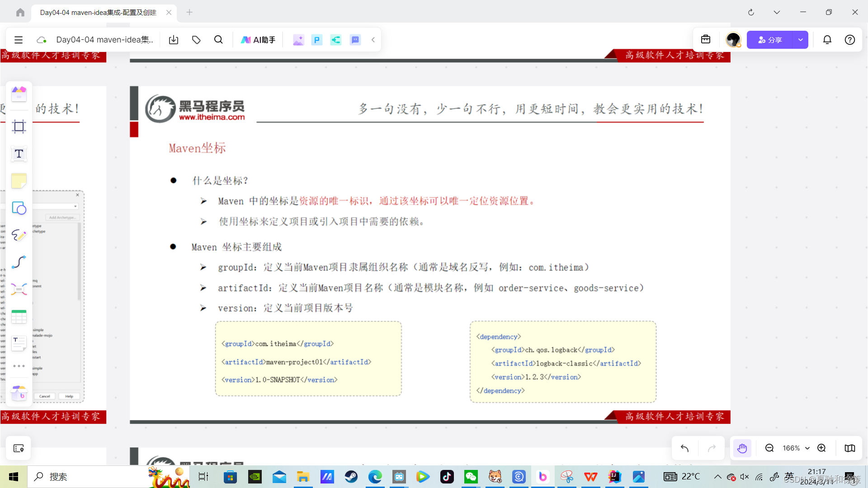The height and width of the screenshot is (488, 868).
Task: Insert a table with the table tool
Action: pyautogui.click(x=19, y=316)
